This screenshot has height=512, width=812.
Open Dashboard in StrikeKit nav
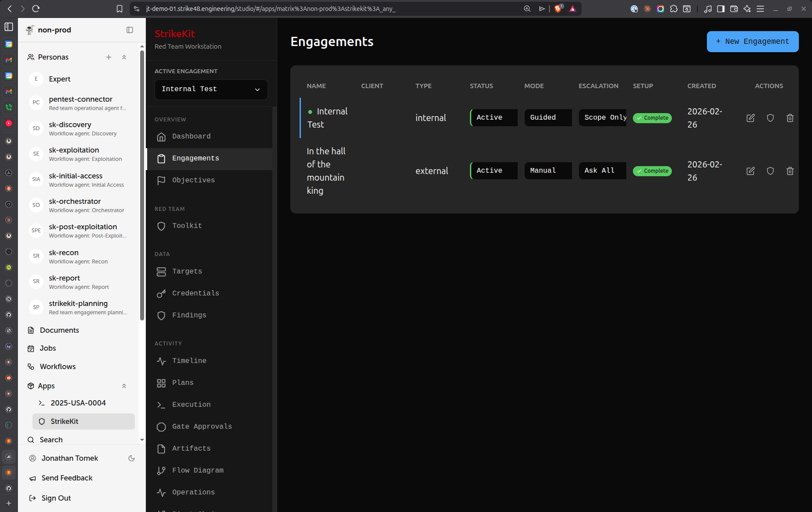pos(209,136)
